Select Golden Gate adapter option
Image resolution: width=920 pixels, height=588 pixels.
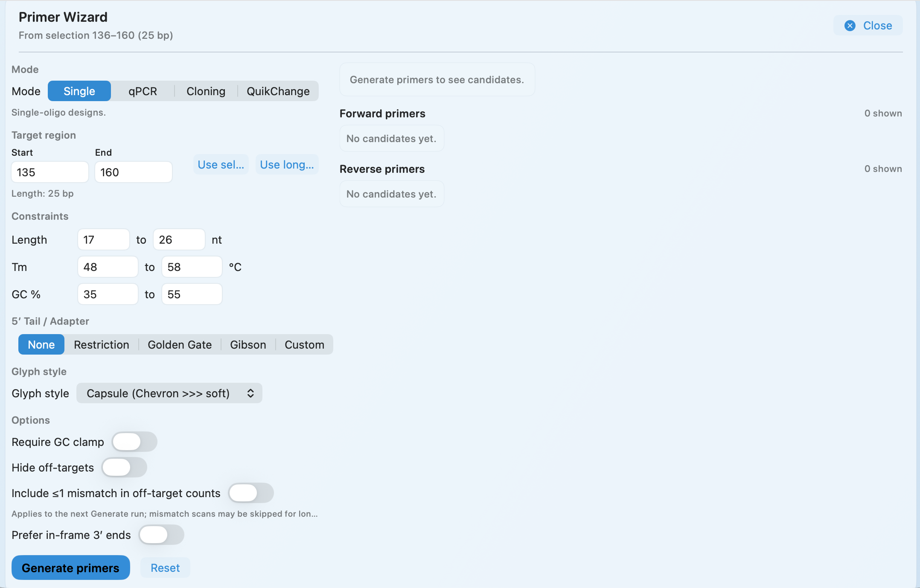tap(180, 344)
